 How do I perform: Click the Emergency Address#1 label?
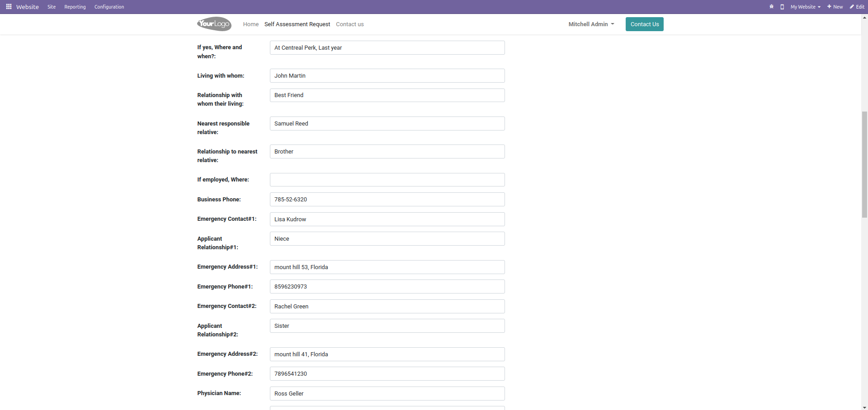pos(227,267)
